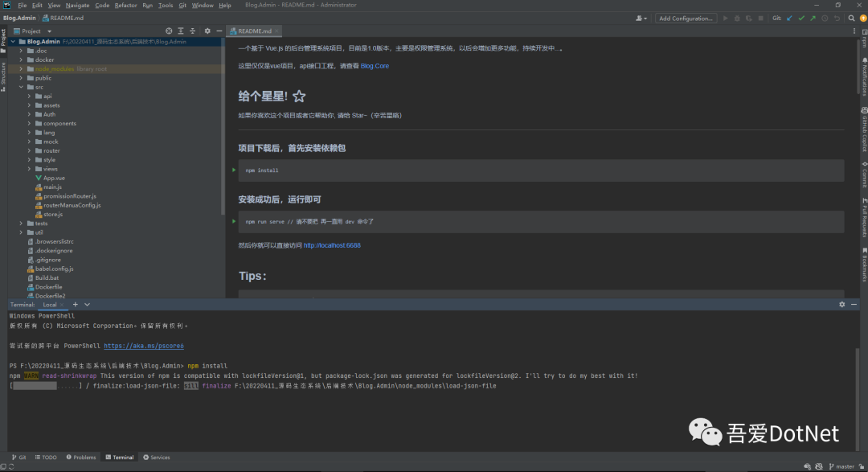868x472 pixels.
Task: Open App.vue file
Action: click(x=54, y=178)
